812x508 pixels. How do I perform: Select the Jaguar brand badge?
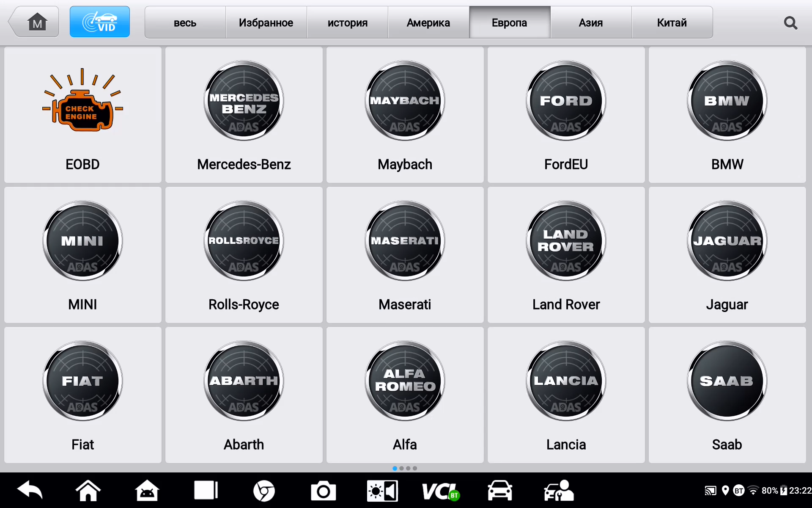tap(727, 240)
